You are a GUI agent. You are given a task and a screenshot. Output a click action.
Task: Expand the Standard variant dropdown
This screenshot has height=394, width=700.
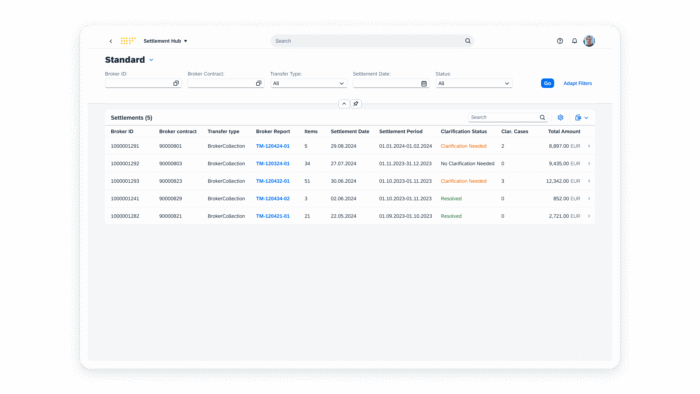coord(151,60)
